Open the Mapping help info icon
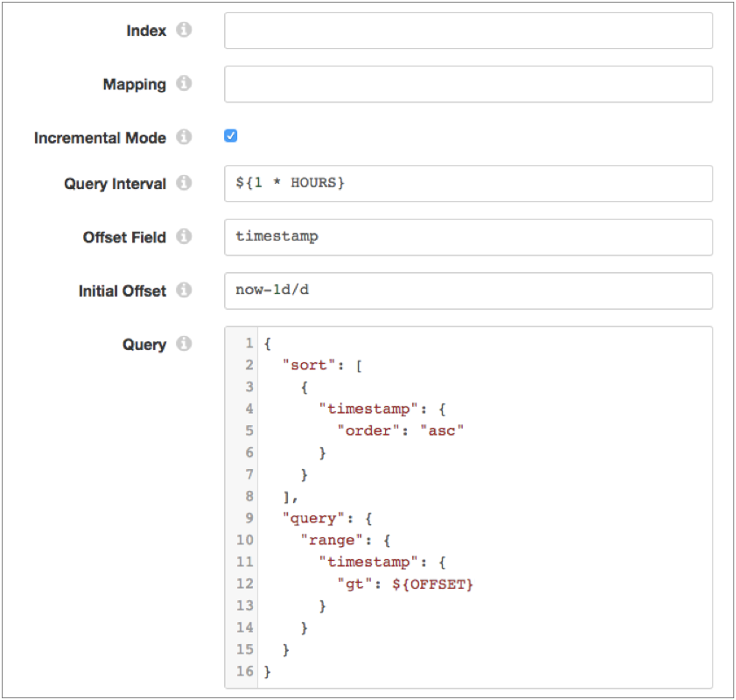 [184, 84]
